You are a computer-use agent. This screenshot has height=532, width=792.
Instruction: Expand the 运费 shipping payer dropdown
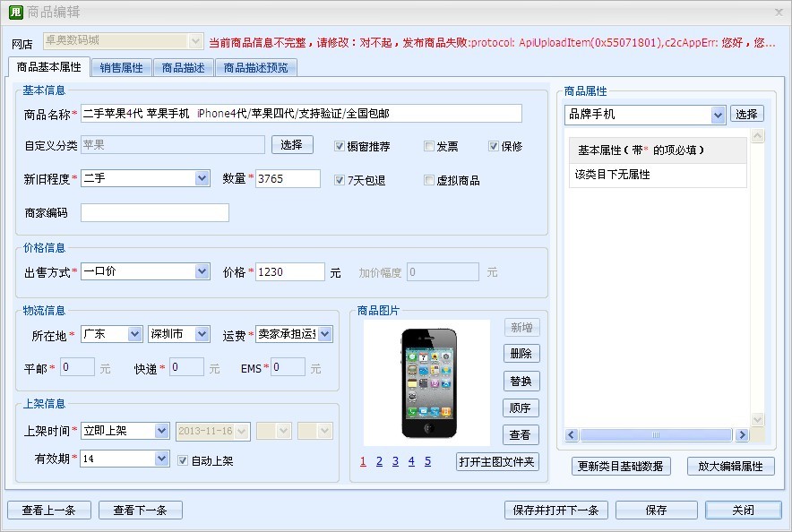[x=325, y=334]
